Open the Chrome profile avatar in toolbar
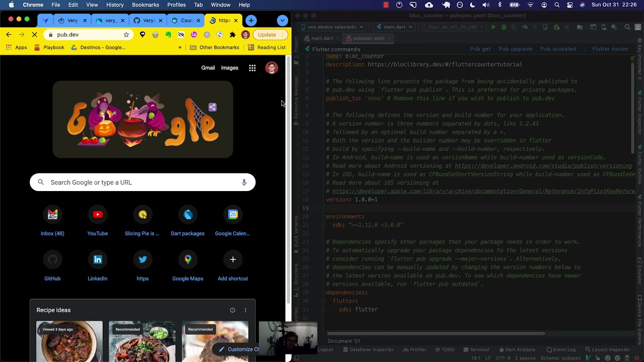 point(246,35)
